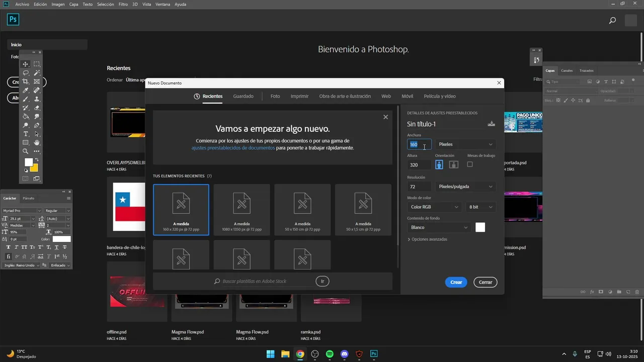The width and height of the screenshot is (644, 362).
Task: Select the History Brush tool
Action: (x=26, y=108)
